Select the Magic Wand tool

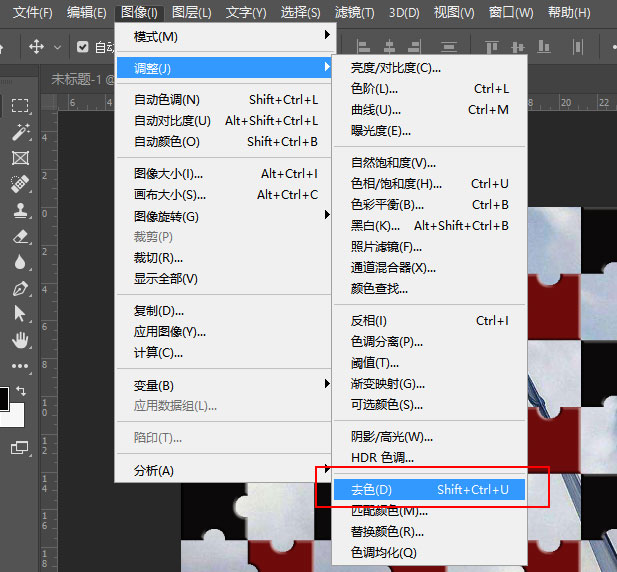[x=20, y=132]
